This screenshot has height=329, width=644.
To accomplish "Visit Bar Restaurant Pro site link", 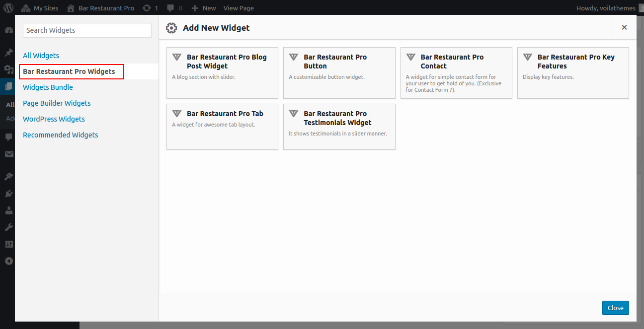I will point(100,8).
